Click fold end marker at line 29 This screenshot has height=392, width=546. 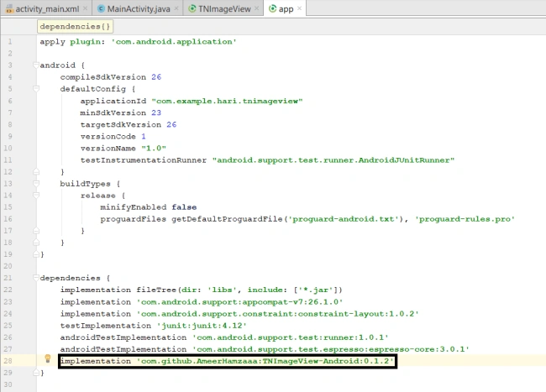coord(35,373)
